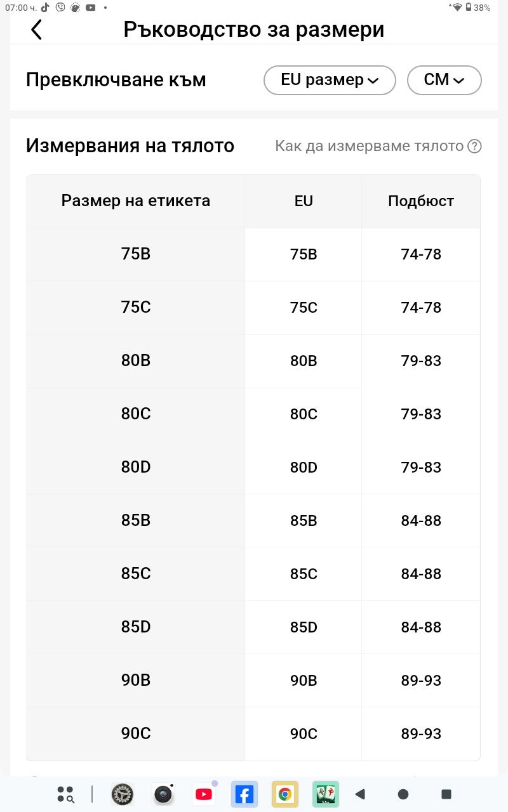
Task: Open Как да измерваме тялото help link
Action: click(x=370, y=147)
